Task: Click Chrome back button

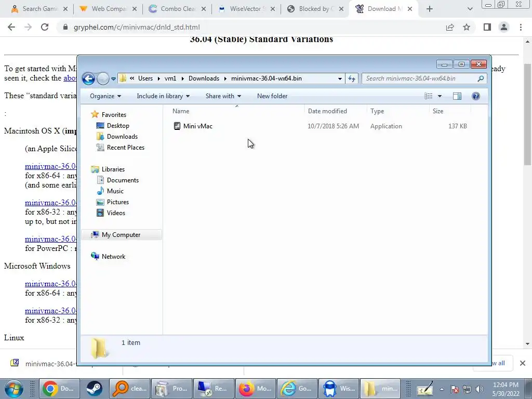Action: (11, 27)
